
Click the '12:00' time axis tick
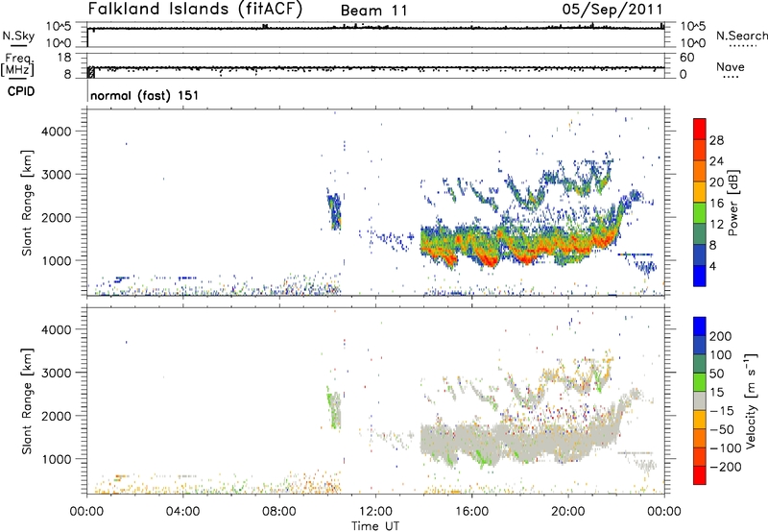375,512
